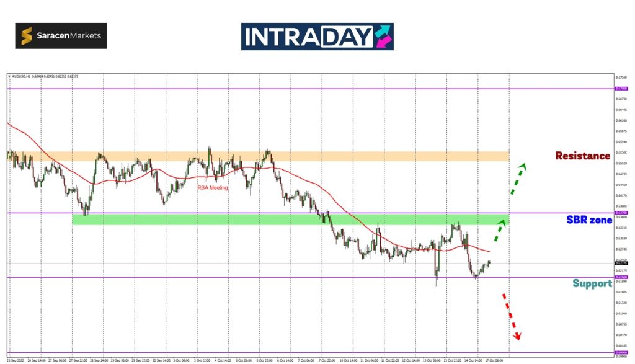Screen dimensions: 635x364
Task: Click the INTRADAY banner logo
Action: (317, 37)
